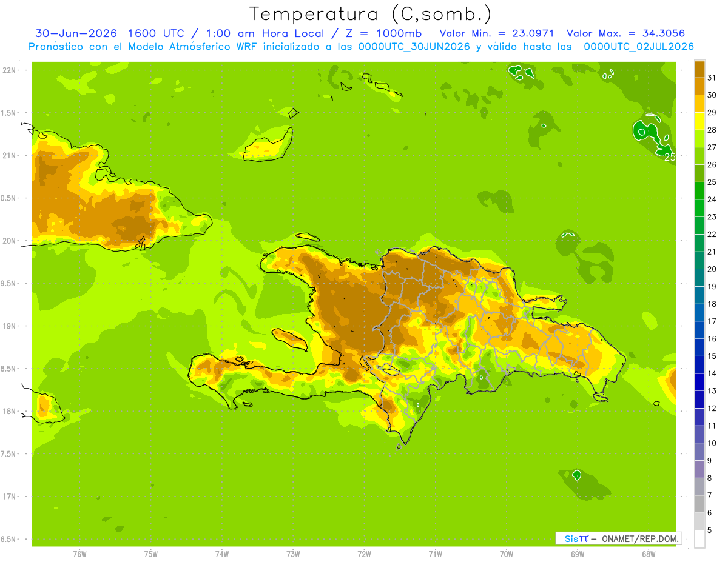Click the '31' colorbar value

coord(713,78)
